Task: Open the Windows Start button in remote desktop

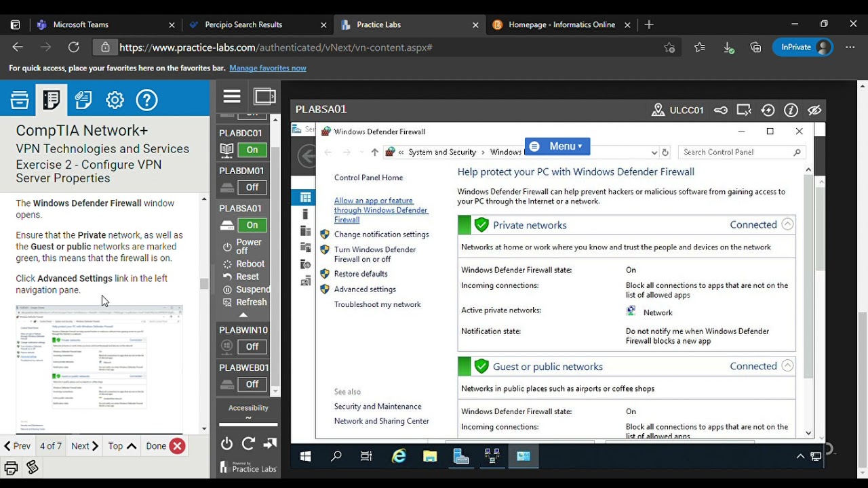Action: tap(305, 457)
